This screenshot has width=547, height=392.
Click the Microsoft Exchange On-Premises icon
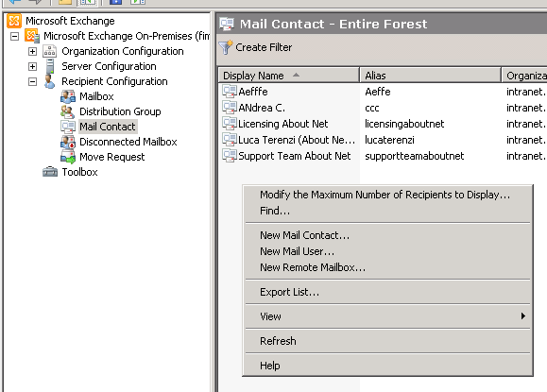pos(32,36)
